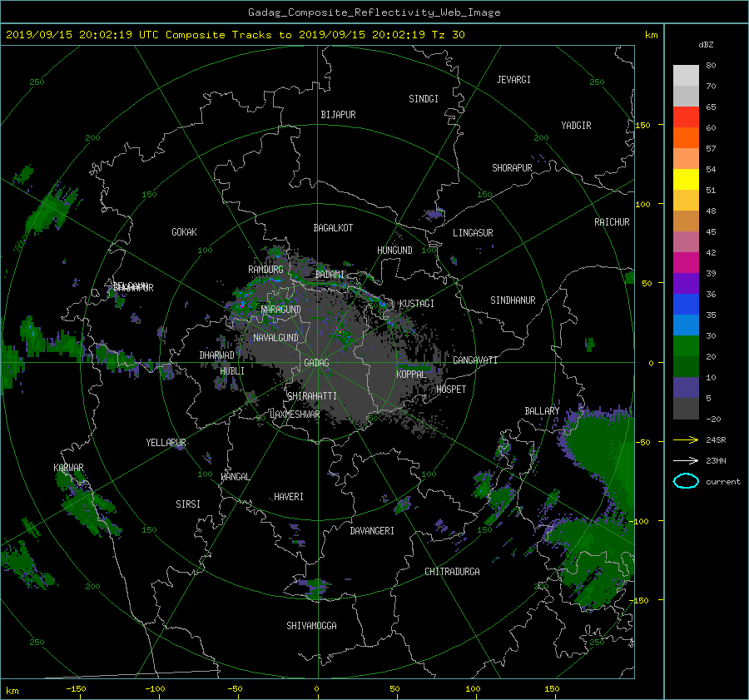Click the HANGAL city label
Viewport: 749px width, 700px height.
(x=235, y=476)
